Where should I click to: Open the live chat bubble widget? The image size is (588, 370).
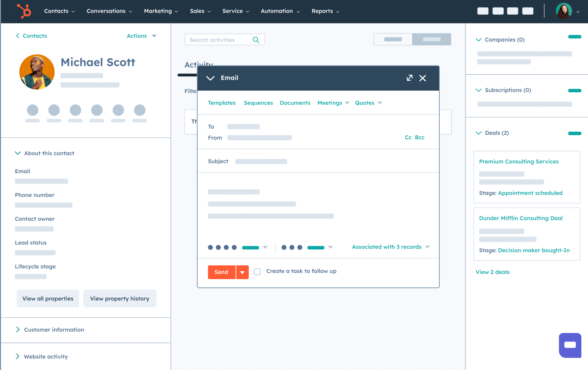[x=570, y=345]
